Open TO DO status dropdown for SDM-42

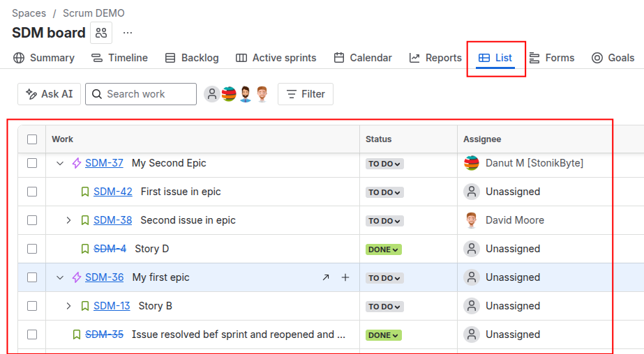(384, 192)
